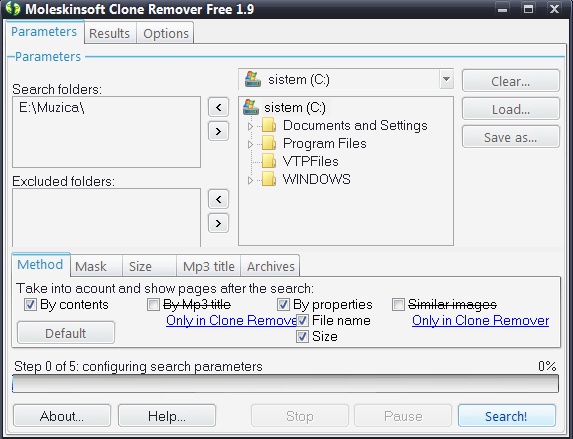The image size is (573, 439).
Task: Click inside the Excluded folders list box
Action: click(106, 217)
